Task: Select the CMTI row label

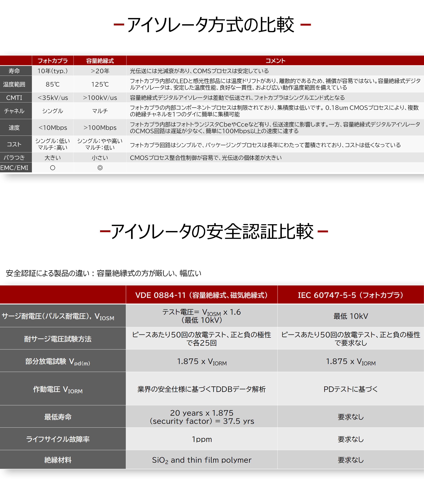Action: pos(14,98)
